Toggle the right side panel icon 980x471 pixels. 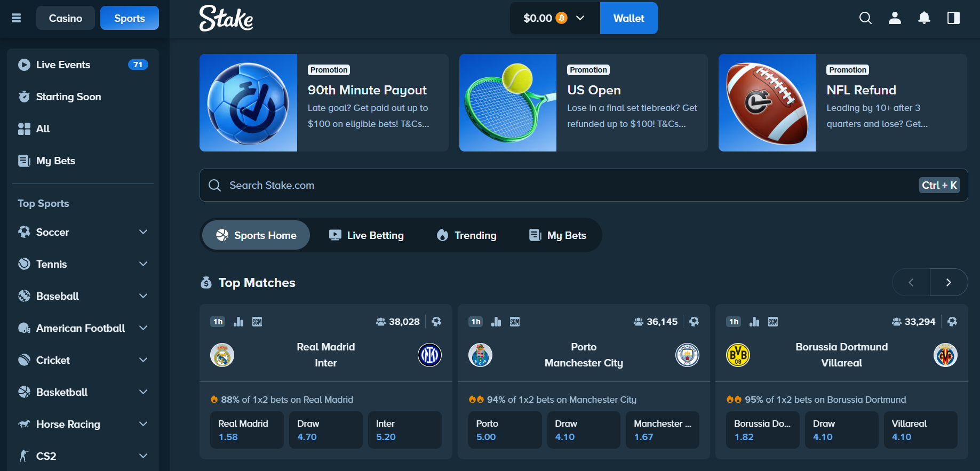point(953,18)
